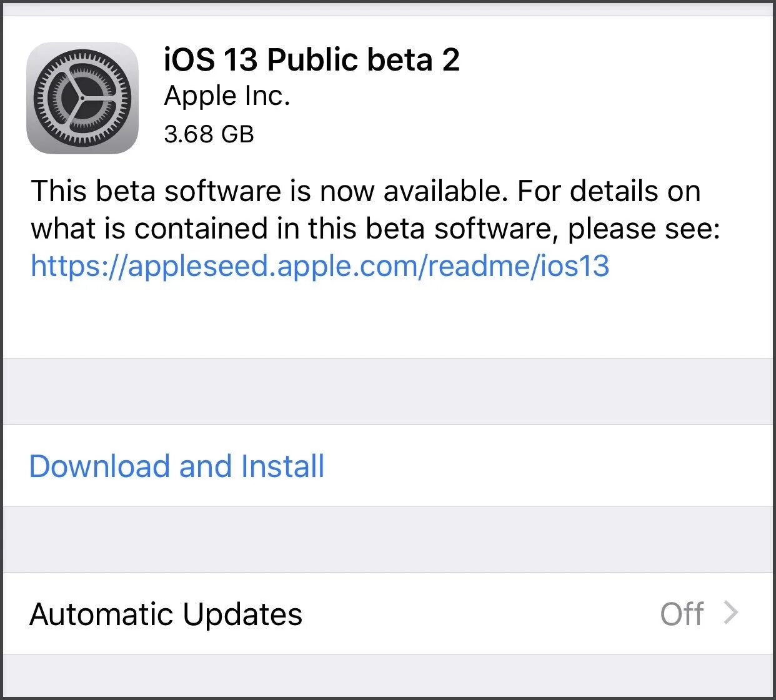Expand Automatic Updates via the chevron arrow
The height and width of the screenshot is (700, 776).
click(x=731, y=613)
